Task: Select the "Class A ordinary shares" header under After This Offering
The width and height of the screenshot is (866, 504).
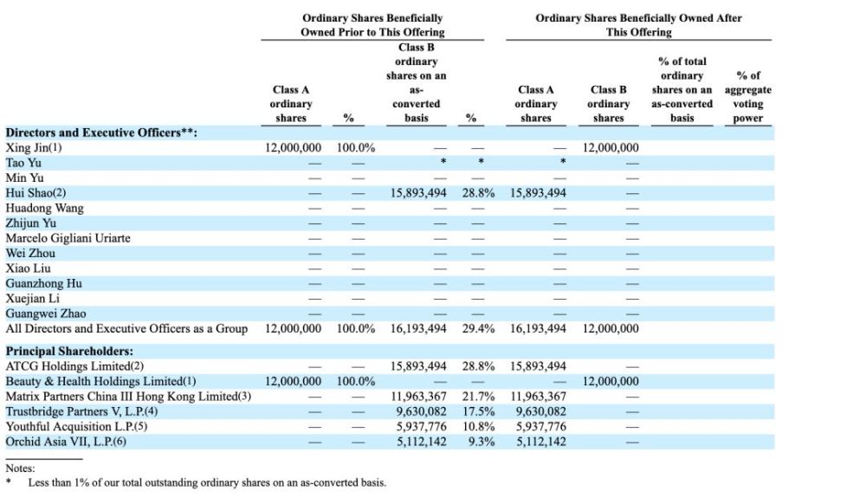Action: [536, 104]
